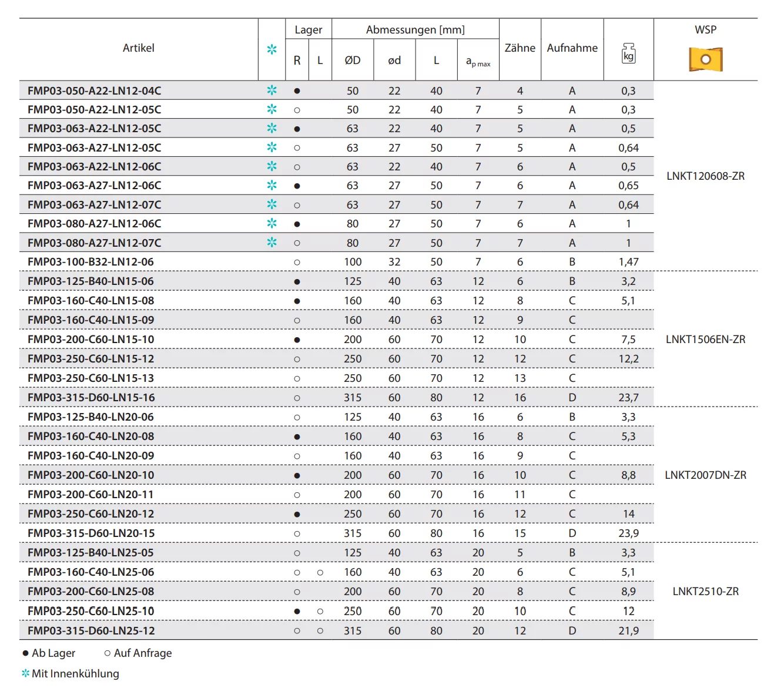Screen dimensions: 784x695
Task: Click the snowflake beside Mit Innenkühlung legend
Action: point(25,673)
